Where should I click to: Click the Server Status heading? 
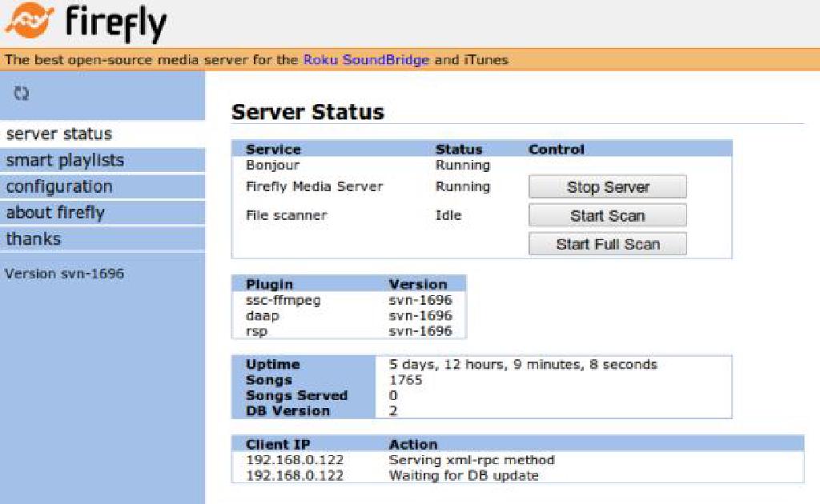coord(307,112)
